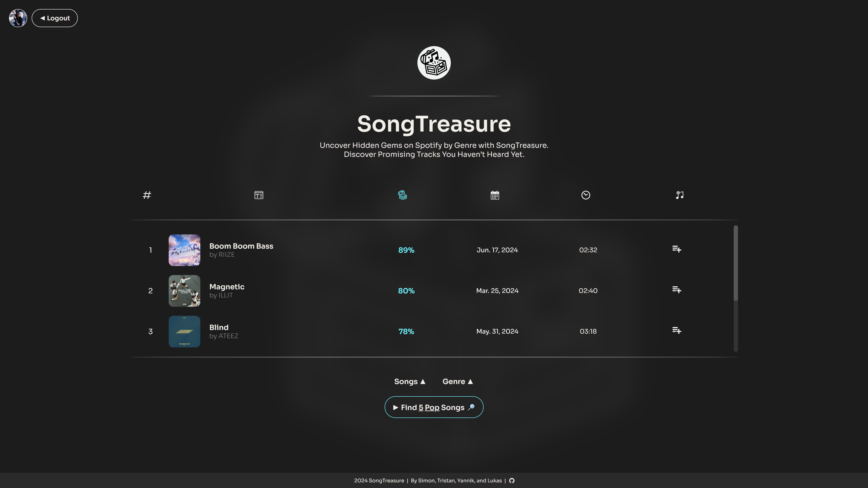Open the GitHub icon link in footer
The width and height of the screenshot is (868, 488).
click(512, 481)
